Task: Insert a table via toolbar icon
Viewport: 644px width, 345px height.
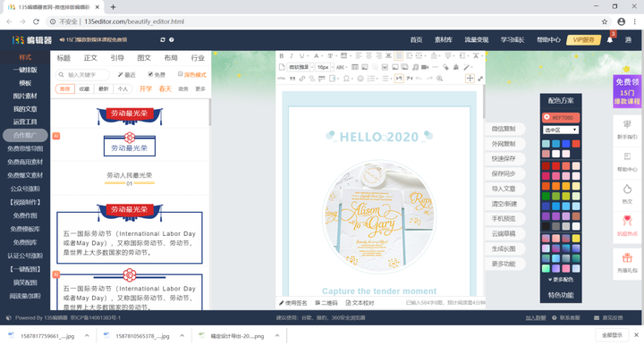Action: (x=355, y=67)
